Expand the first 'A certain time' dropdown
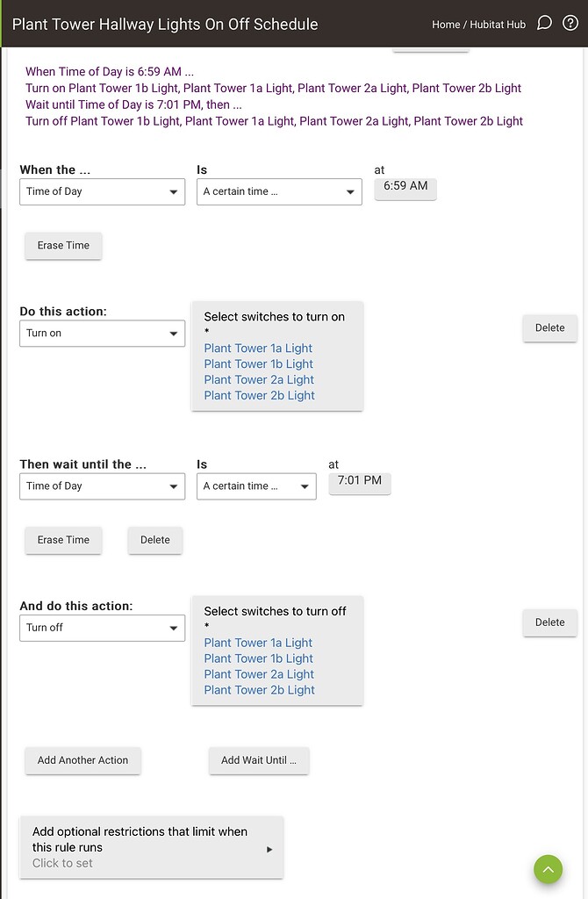The image size is (588, 899). [279, 191]
